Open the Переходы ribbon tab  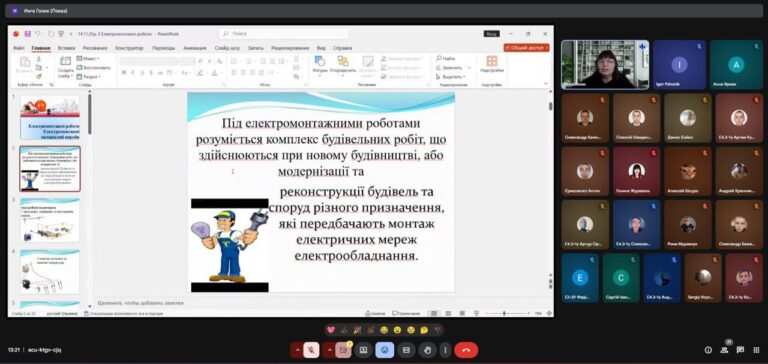164,48
